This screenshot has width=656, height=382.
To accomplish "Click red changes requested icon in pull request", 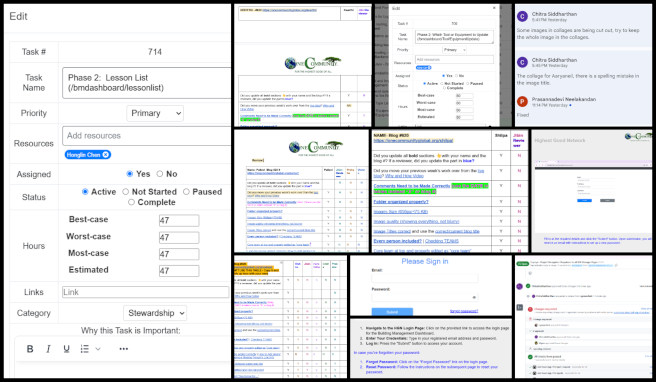I will click(x=530, y=309).
